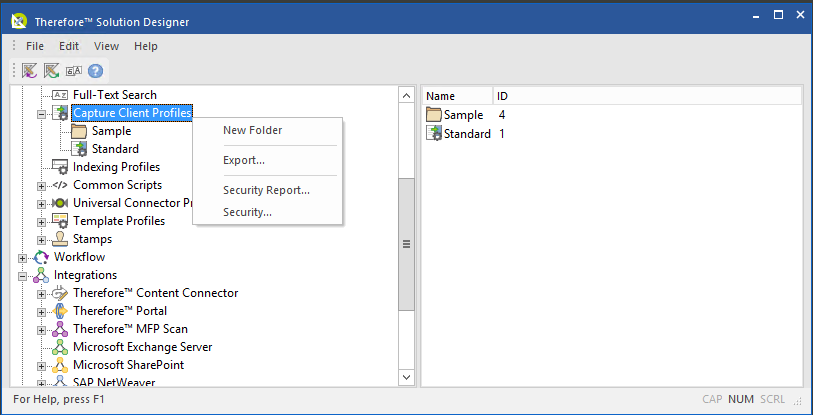This screenshot has height=415, width=813.
Task: Collapse the Integrations node
Action: click(22, 276)
